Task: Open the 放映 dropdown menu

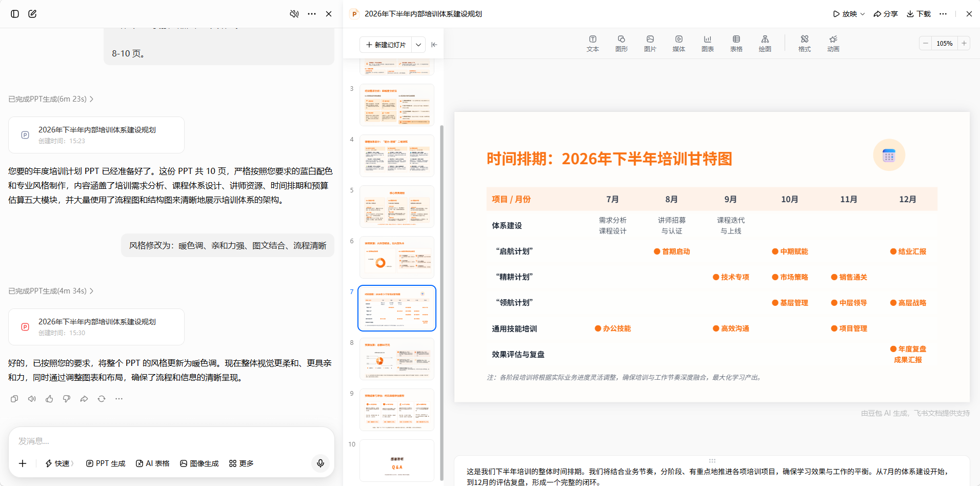Action: pyautogui.click(x=849, y=14)
